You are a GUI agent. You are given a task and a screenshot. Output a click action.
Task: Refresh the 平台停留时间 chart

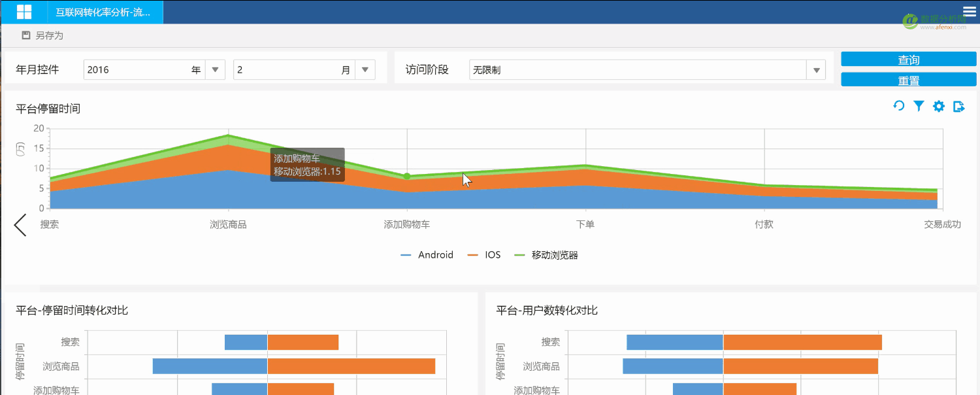tap(899, 106)
